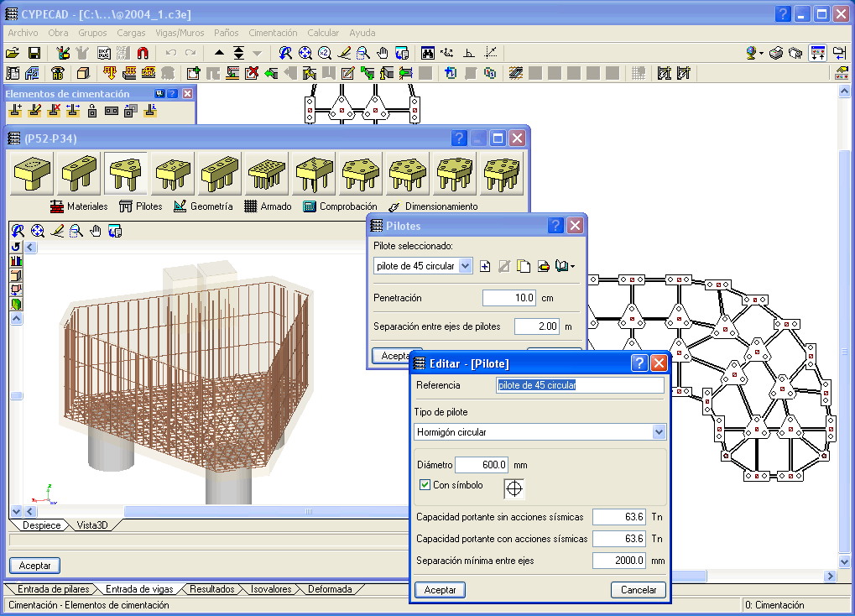Open the Calcular menu
Viewport: 855px width, 616px height.
coord(323,33)
